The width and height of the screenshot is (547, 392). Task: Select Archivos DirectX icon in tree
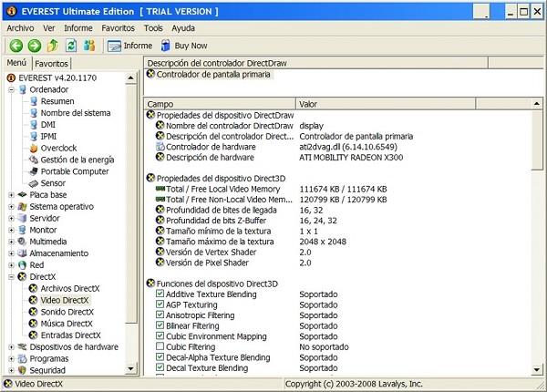coord(34,288)
